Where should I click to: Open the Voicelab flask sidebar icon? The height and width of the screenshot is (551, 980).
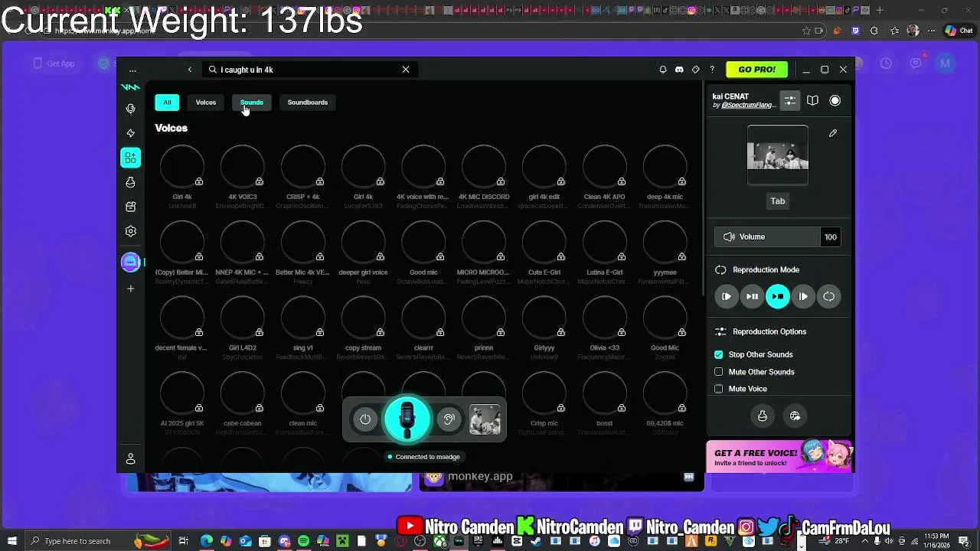pos(131,182)
